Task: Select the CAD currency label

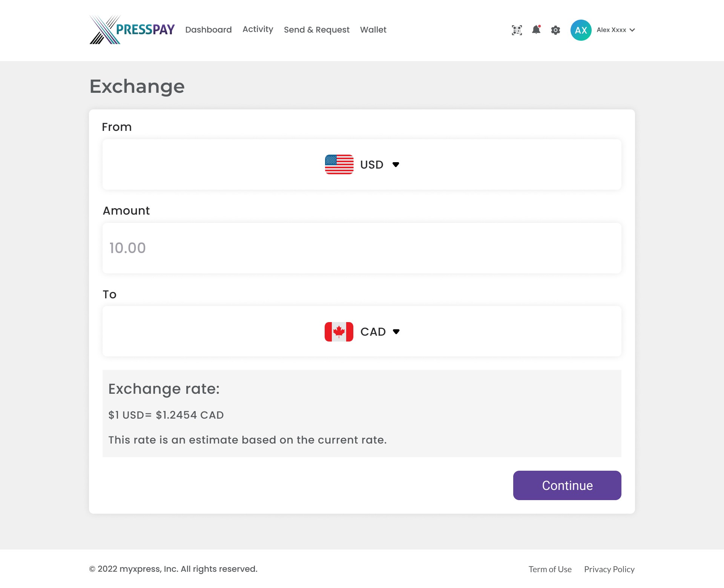Action: pyautogui.click(x=373, y=332)
